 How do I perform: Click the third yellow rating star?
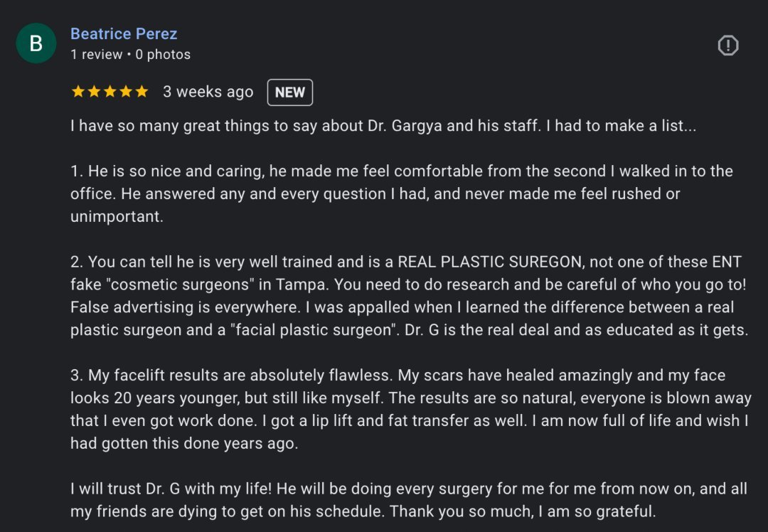110,92
